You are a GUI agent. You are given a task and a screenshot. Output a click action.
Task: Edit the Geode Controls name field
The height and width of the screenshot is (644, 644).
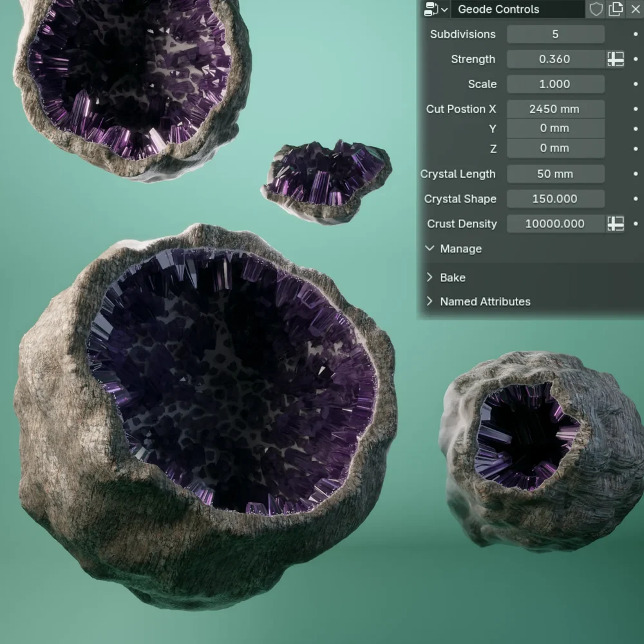tap(518, 9)
